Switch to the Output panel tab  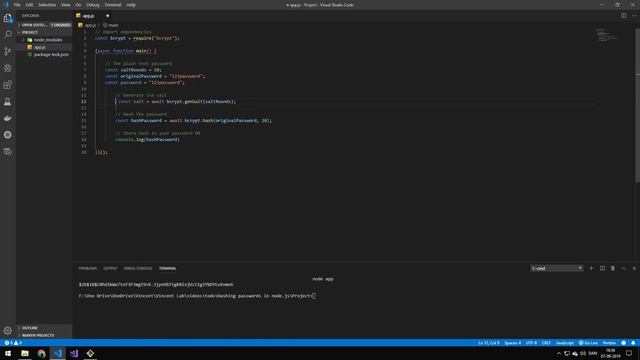pyautogui.click(x=110, y=268)
